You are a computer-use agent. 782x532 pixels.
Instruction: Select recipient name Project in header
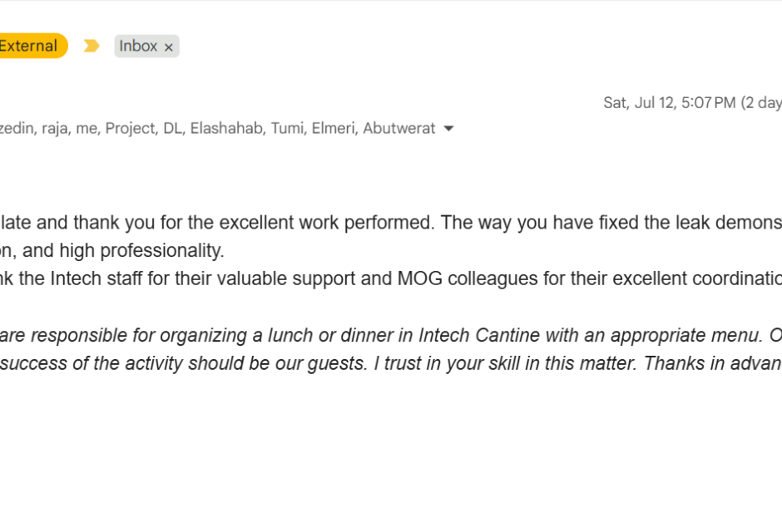131,129
